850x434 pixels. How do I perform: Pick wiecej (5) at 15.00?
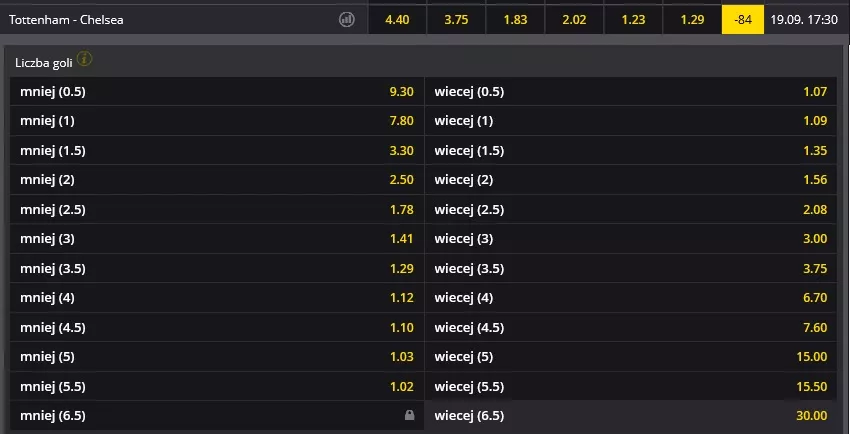[x=631, y=357]
